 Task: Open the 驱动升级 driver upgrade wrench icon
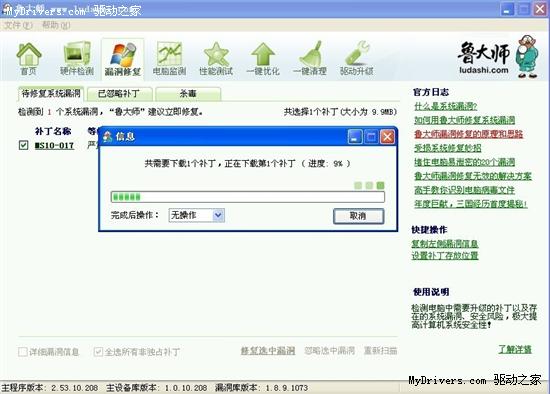point(356,58)
